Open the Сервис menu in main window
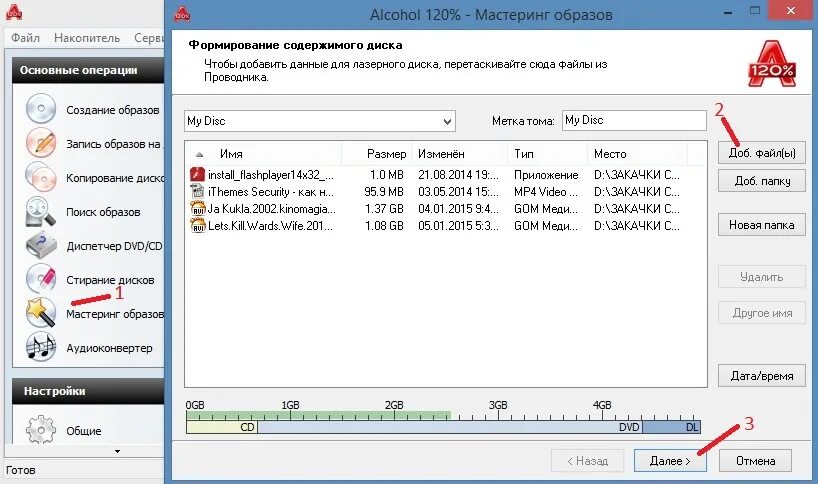Viewport: 818px width, 484px height. pyautogui.click(x=149, y=38)
